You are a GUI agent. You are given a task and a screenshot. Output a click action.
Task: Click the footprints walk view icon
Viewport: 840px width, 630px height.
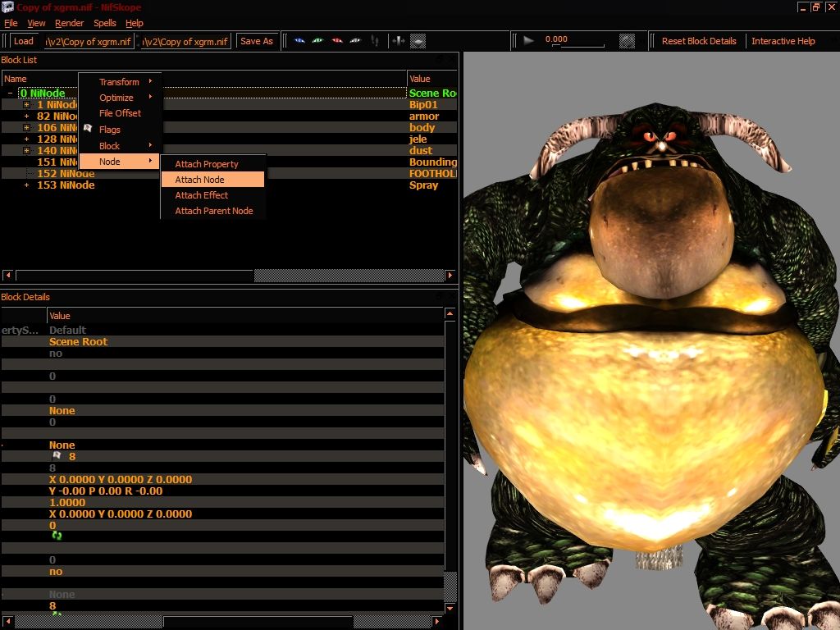[375, 41]
